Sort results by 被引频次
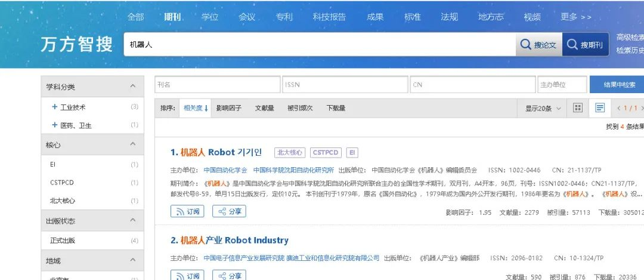This screenshot has height=280, width=644. [300, 108]
